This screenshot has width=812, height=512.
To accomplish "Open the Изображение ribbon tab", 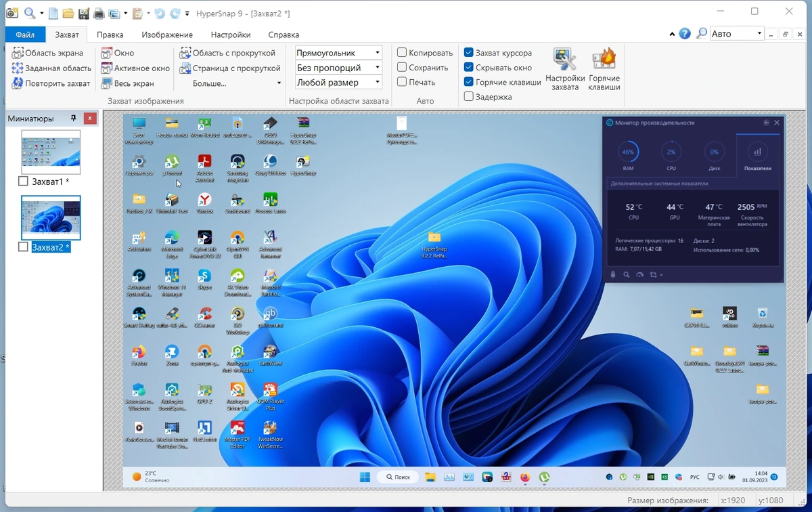I will (167, 35).
